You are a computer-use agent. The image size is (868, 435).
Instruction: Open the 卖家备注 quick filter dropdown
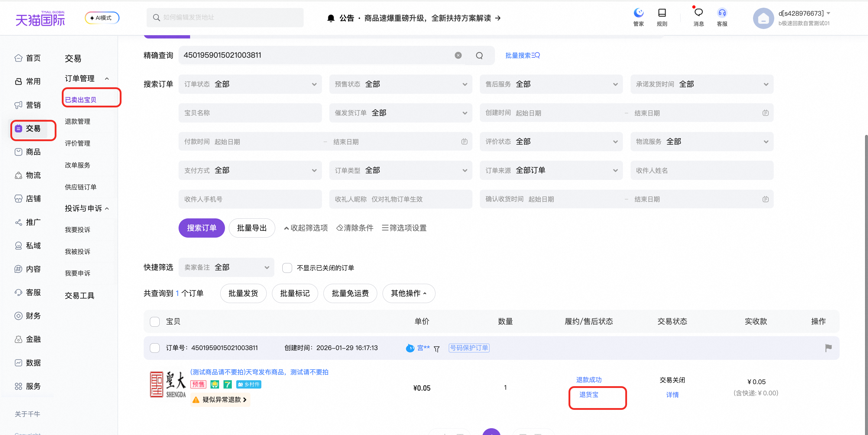pyautogui.click(x=226, y=268)
